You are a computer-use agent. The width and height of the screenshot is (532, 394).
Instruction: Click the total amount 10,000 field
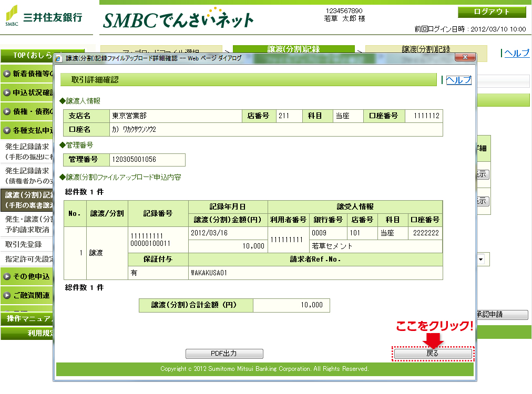click(x=291, y=305)
